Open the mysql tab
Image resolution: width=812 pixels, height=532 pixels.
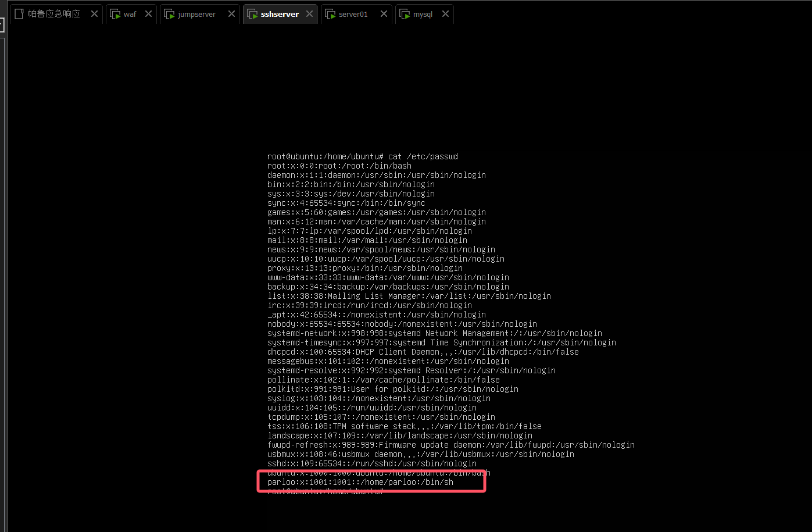coord(423,14)
